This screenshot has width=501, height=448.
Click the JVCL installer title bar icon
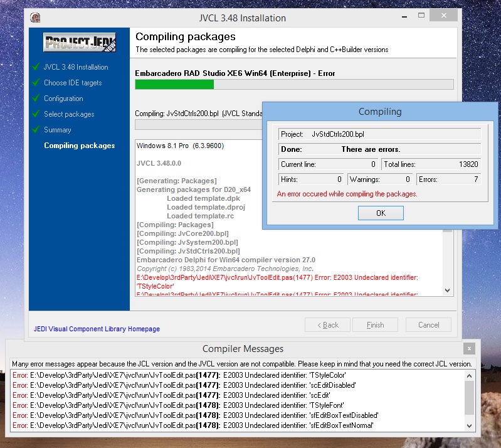[36, 17]
